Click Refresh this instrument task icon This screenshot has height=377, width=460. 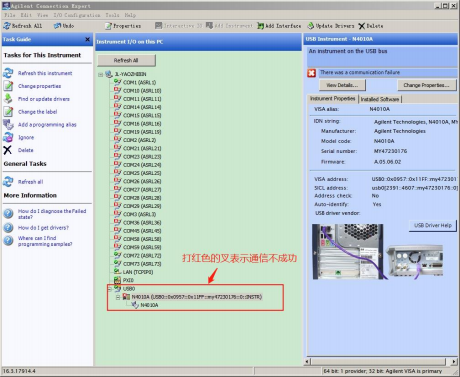click(x=8, y=73)
